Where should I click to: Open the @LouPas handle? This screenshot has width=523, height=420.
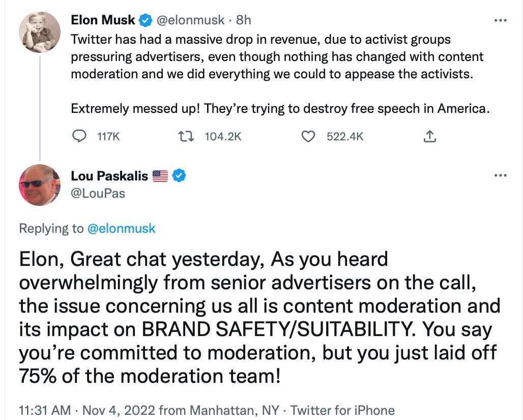point(98,193)
